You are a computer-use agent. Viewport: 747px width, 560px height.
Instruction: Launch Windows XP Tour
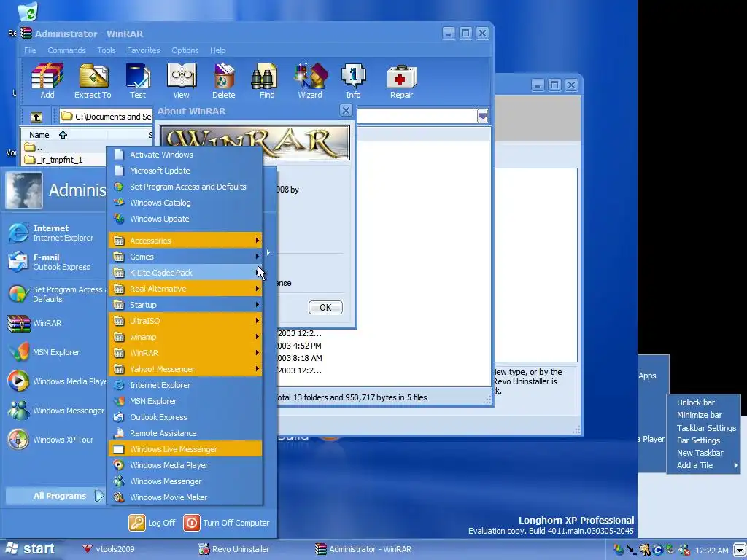pos(55,440)
